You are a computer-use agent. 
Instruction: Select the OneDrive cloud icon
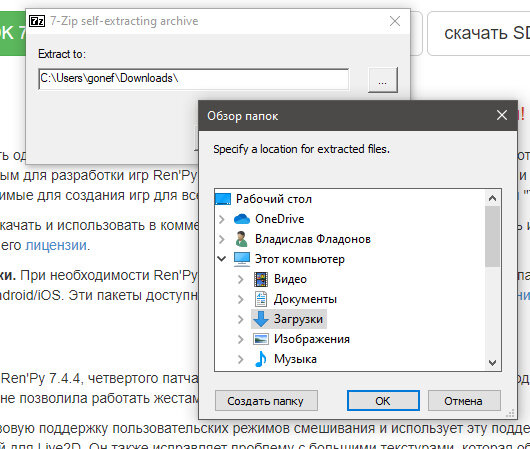pos(242,219)
